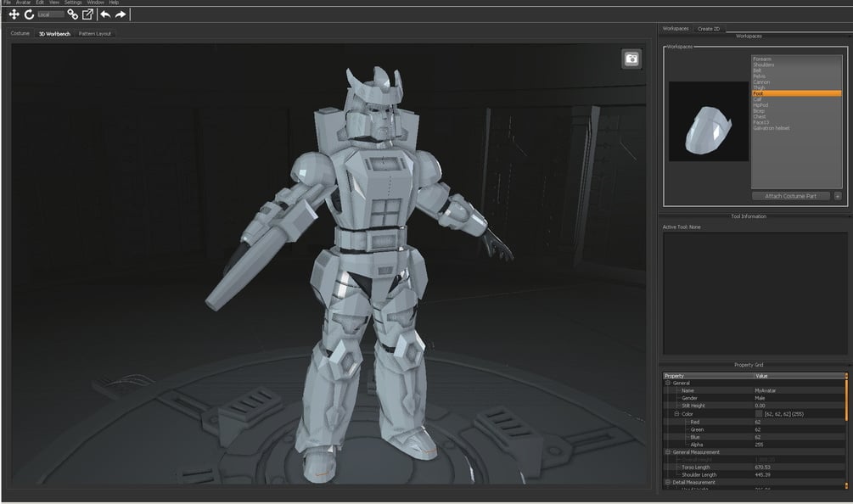853x504 pixels.
Task: Switch to the Pattern Layout tab
Action: pos(95,34)
